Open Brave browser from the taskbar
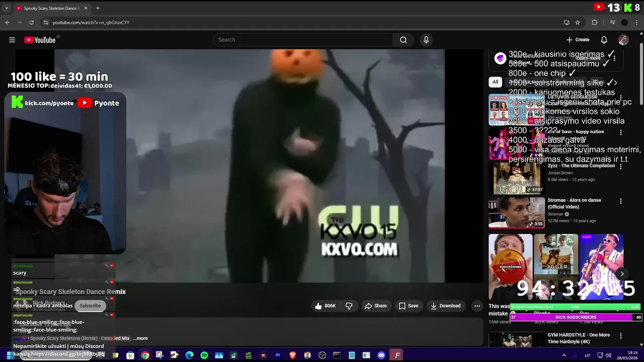 (x=293, y=355)
